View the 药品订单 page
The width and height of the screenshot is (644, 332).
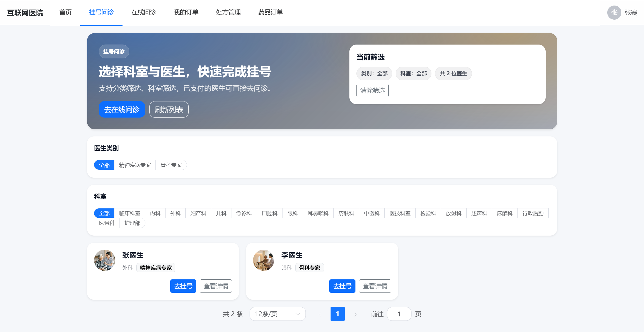coord(270,12)
